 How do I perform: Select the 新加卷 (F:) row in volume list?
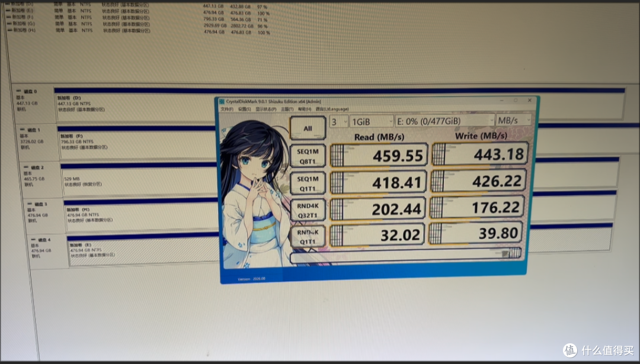coord(139,18)
